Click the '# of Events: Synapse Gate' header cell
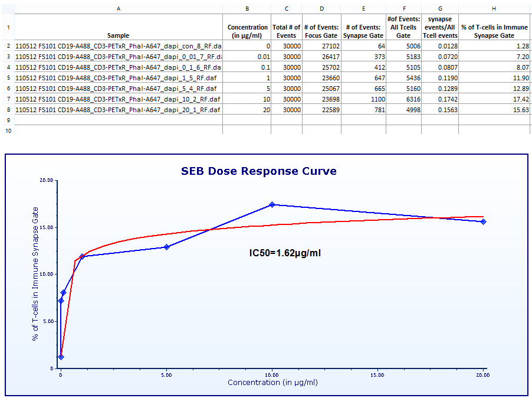The width and height of the screenshot is (532, 398). (x=363, y=31)
